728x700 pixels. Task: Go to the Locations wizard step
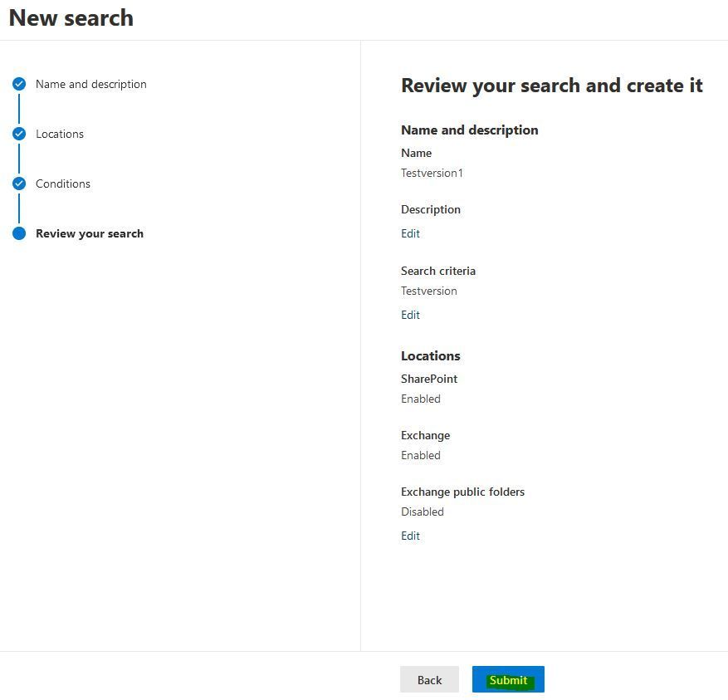(x=60, y=134)
